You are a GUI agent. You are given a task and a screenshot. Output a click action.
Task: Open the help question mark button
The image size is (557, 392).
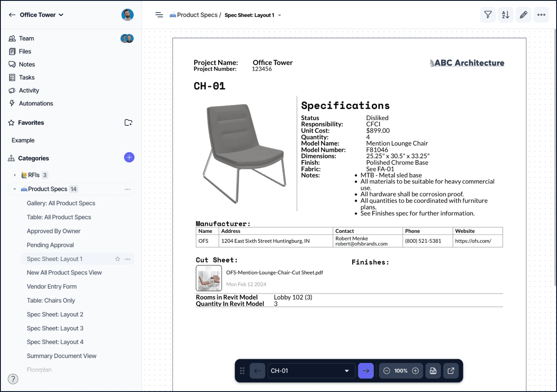[13, 379]
